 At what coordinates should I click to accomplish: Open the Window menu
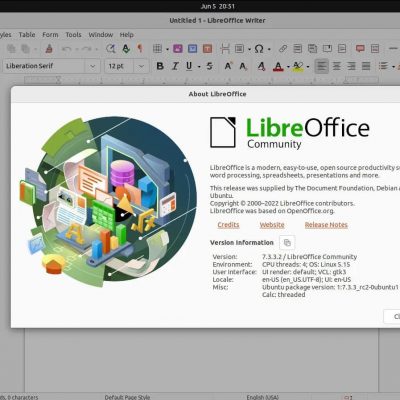(x=101, y=35)
